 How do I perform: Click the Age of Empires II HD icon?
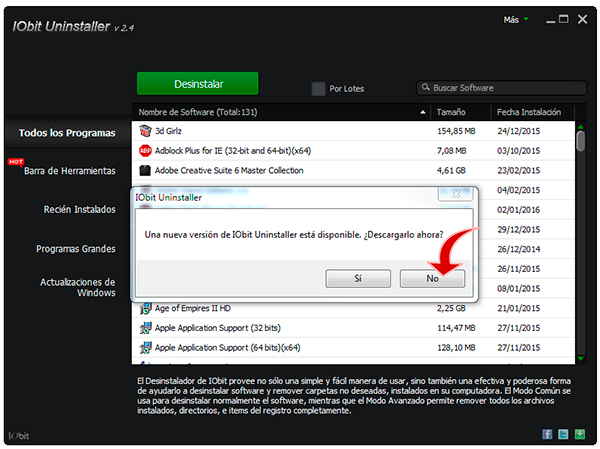tap(145, 308)
